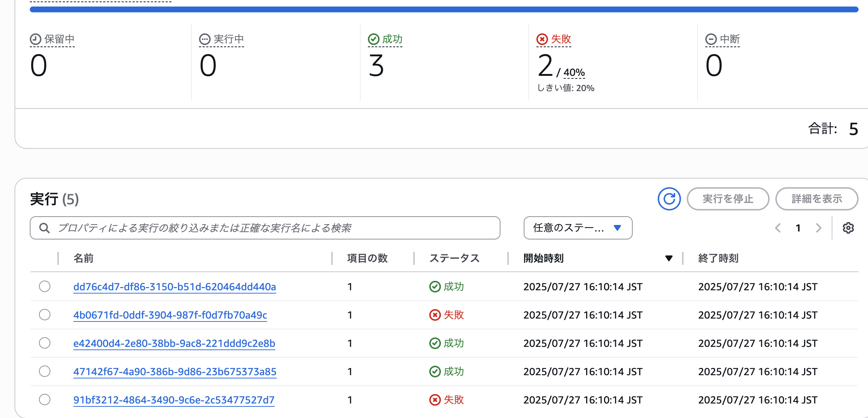Click failure status icon in 91bf3212 row
The image size is (868, 418).
pos(435,400)
